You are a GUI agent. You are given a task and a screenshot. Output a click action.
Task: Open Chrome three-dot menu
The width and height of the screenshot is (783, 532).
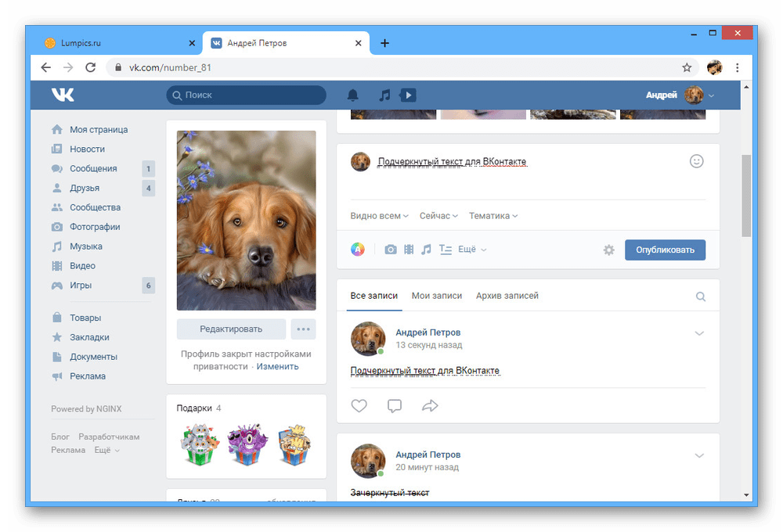(x=737, y=67)
